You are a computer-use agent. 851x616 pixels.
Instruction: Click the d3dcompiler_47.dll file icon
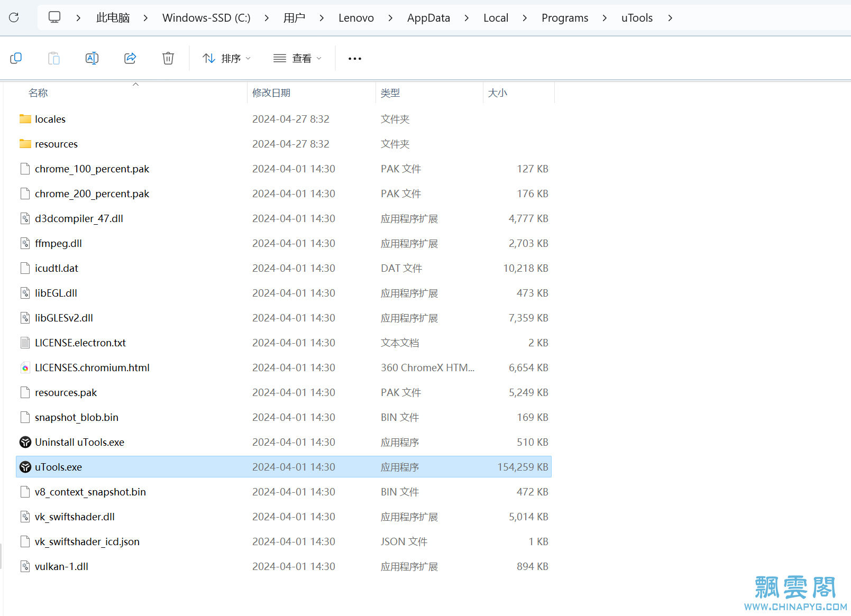pos(25,218)
